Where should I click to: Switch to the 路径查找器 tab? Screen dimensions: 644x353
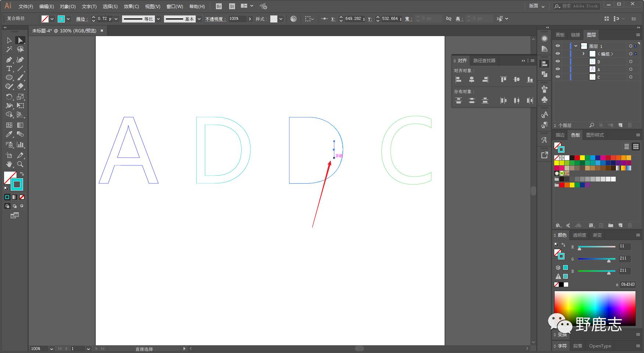[484, 60]
